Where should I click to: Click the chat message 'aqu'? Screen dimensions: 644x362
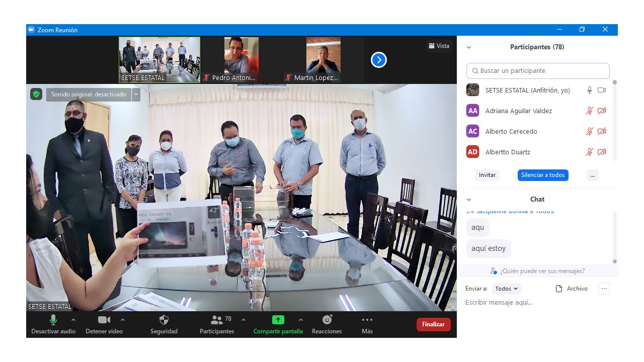click(477, 227)
